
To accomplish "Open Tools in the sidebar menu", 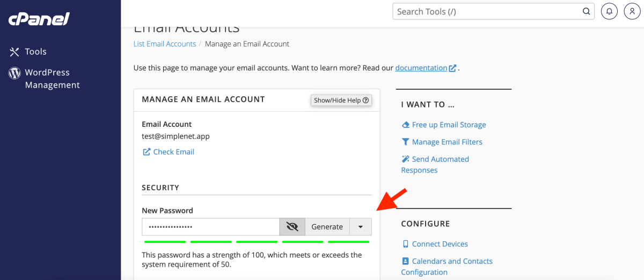I will click(x=35, y=52).
